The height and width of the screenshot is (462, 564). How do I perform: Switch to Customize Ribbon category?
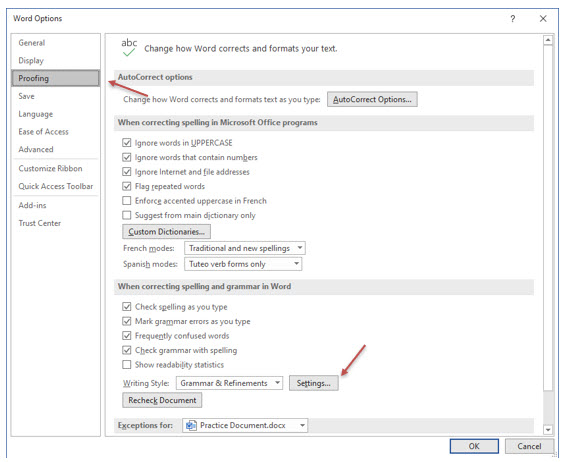pos(50,168)
